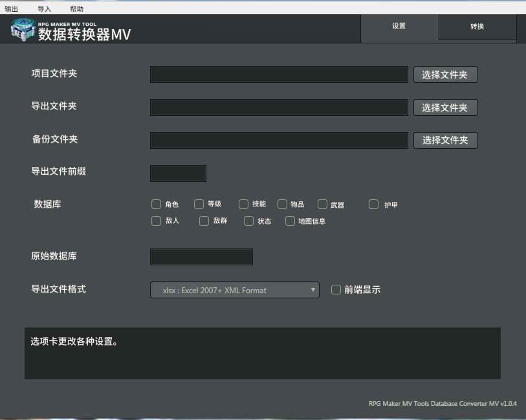
Task: Choose folder for 导出文件夹 with 选择文件夹
Action: click(x=446, y=107)
